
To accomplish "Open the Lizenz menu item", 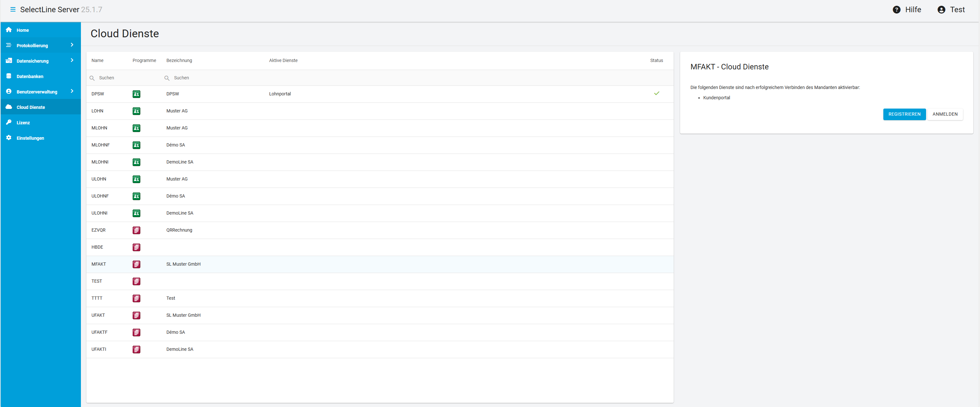I will tap(40, 123).
